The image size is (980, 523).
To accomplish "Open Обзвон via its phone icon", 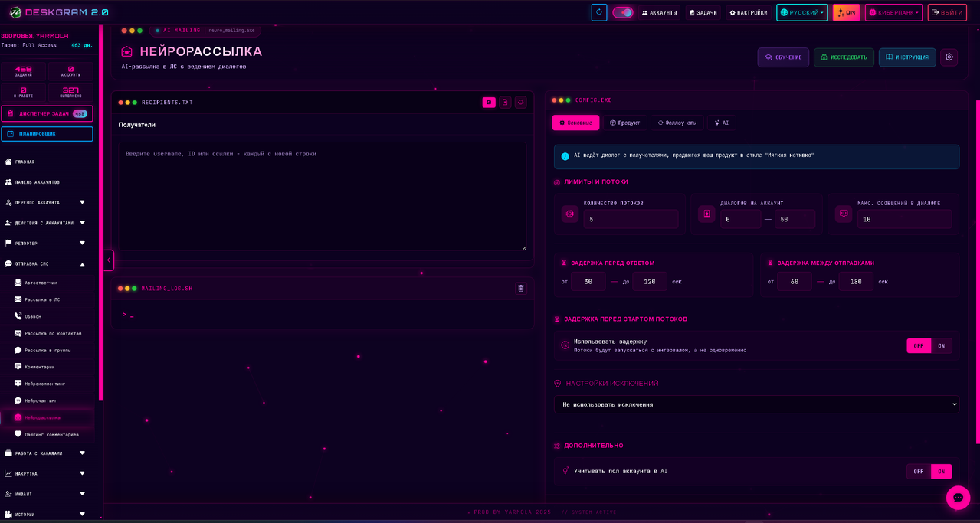I will 18,316.
